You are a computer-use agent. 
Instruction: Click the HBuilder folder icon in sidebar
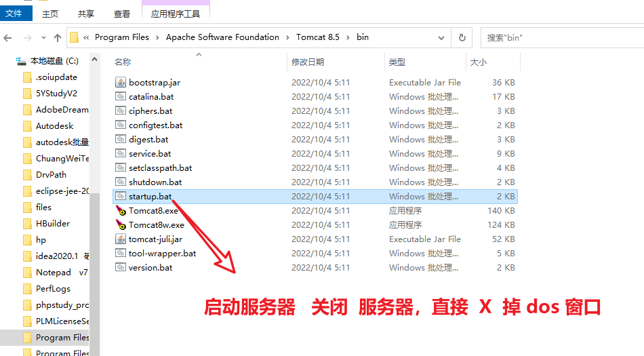28,224
